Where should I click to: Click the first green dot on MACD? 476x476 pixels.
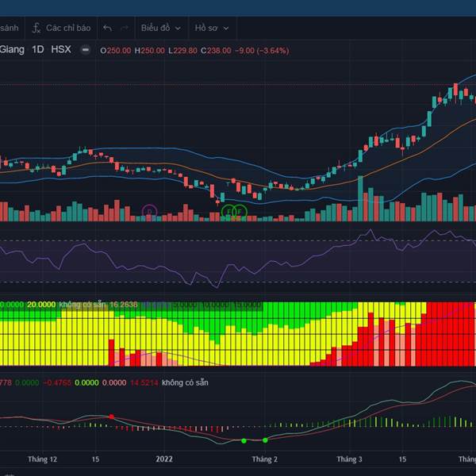pyautogui.click(x=244, y=440)
